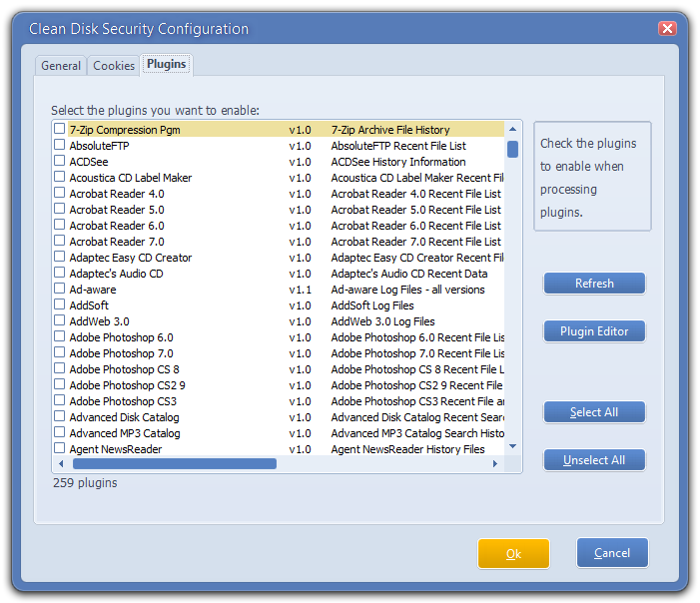Toggle the Acrobat Reader 5.0 checkbox
Screen dimensions: 700x603
tap(59, 209)
